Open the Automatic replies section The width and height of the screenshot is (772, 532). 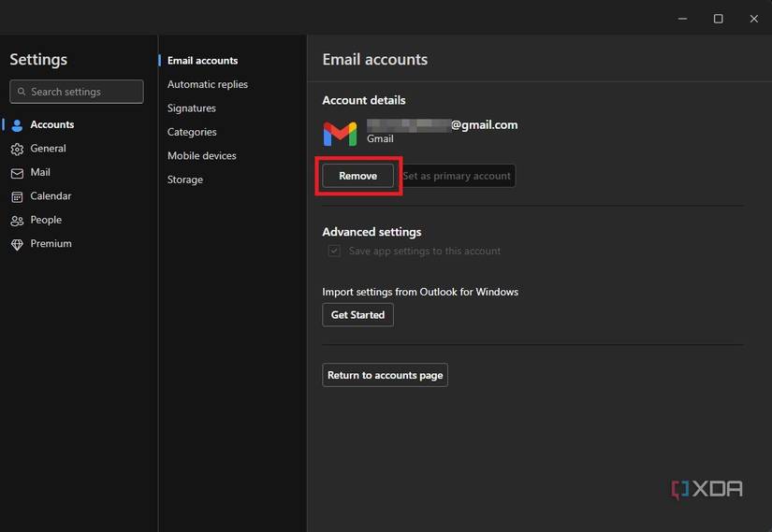click(x=207, y=84)
